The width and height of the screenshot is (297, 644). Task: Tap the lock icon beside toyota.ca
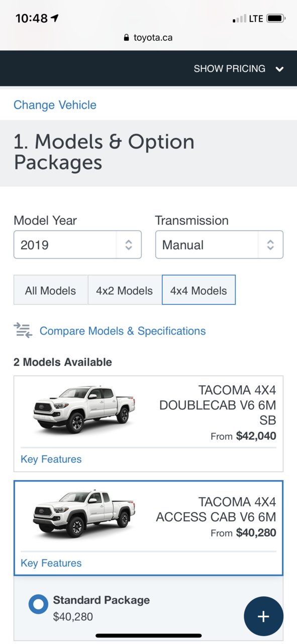click(x=126, y=38)
